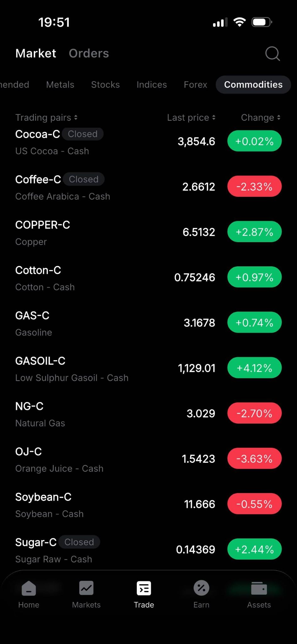Sort by Last price arrows

coord(214,118)
